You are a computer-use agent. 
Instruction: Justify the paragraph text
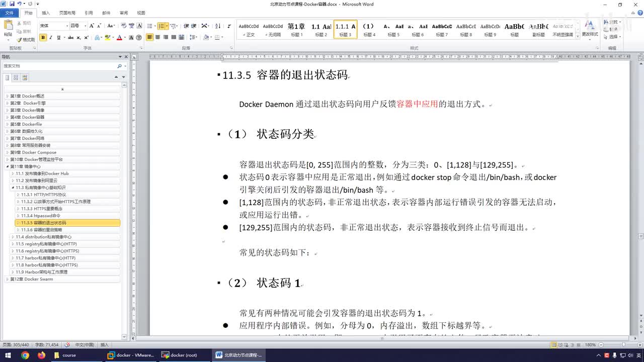[174, 38]
